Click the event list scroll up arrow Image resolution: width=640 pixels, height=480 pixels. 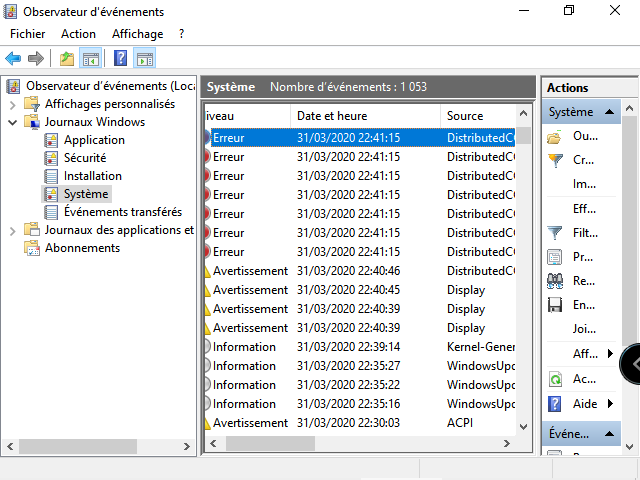pos(523,113)
